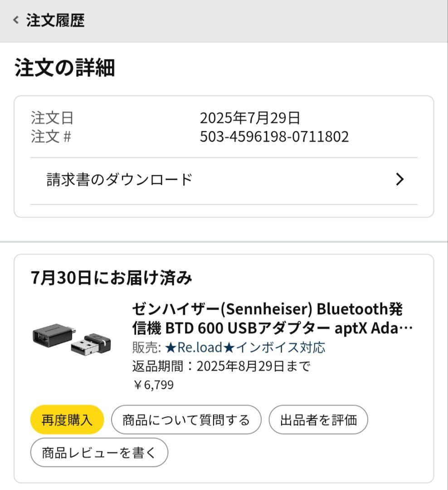Click 商品レビューを書く to write a review

click(99, 452)
